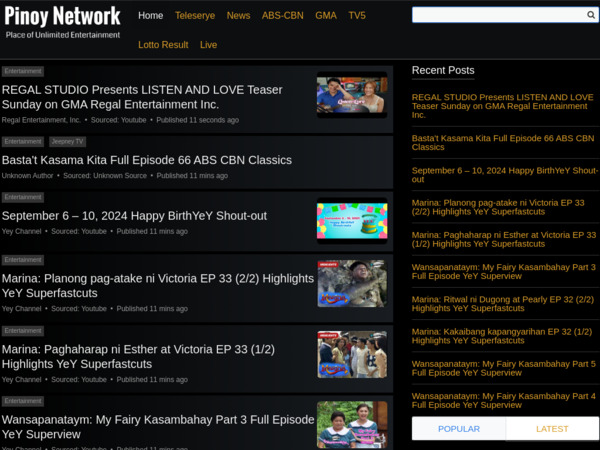Open recent post Marina Kakaibang kapangyarihan EP 32
The image size is (600, 450).
502,336
